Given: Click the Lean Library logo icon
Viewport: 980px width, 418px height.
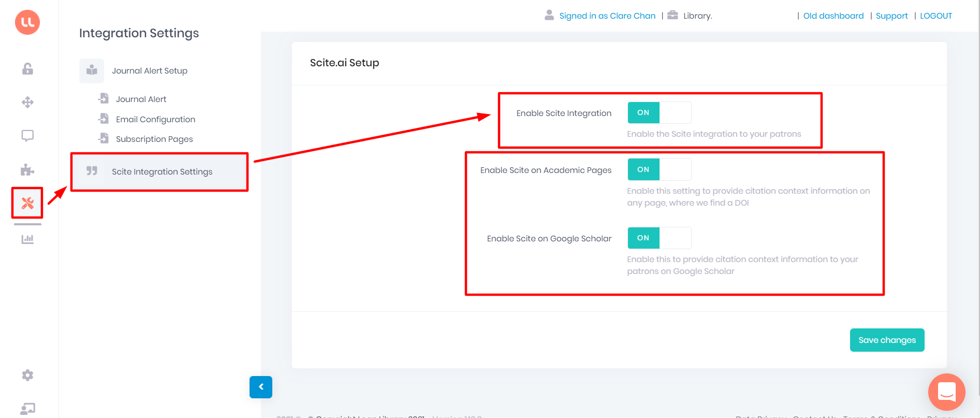Looking at the screenshot, I should pos(27,22).
